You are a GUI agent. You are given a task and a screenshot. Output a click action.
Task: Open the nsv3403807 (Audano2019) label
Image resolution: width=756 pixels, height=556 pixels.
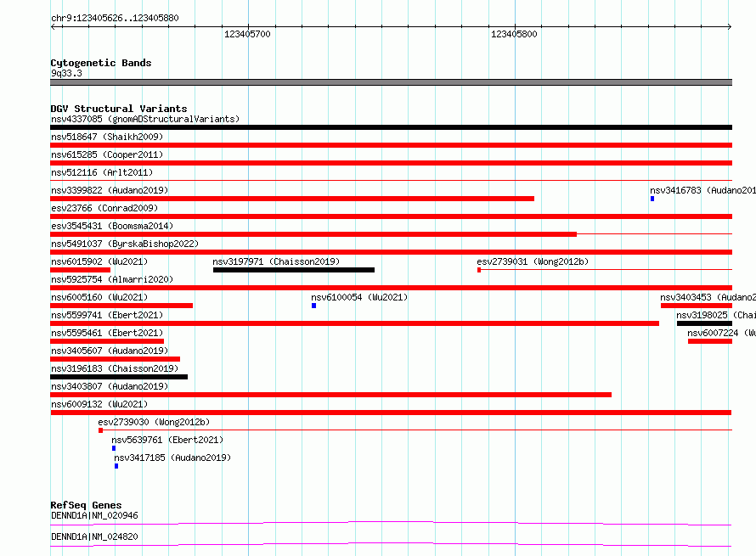110,386
